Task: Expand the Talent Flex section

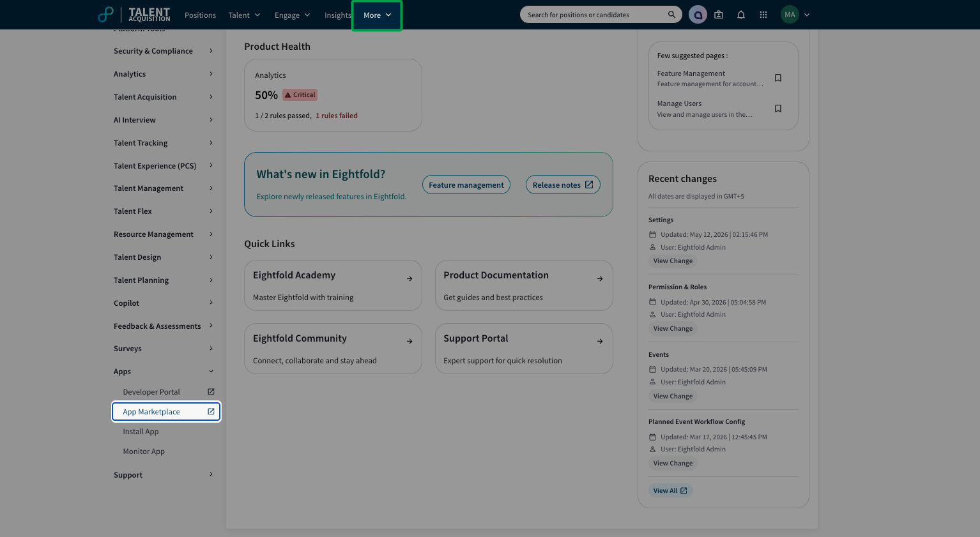Action: coord(164,211)
